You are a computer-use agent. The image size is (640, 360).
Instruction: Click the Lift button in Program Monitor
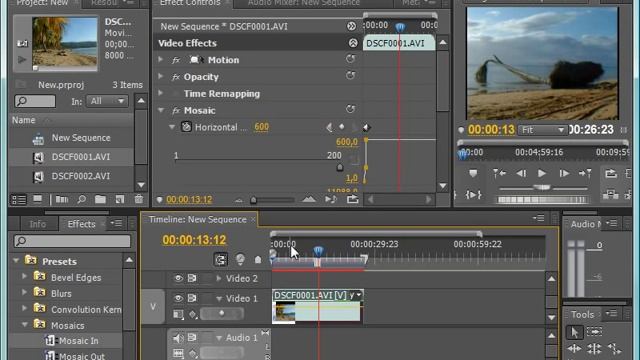click(610, 195)
